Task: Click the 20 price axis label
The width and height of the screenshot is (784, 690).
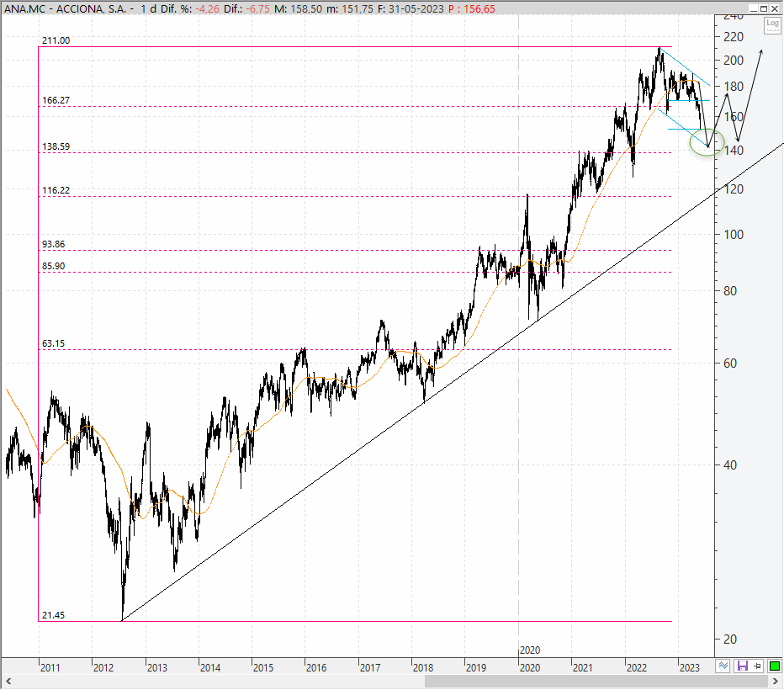Action: (730, 639)
